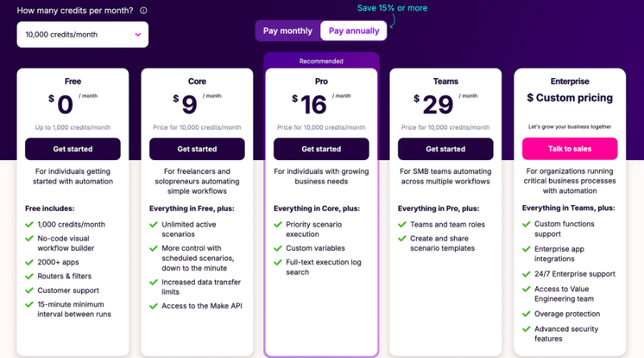Select the Pay annually billing option
644x358 pixels.
353,31
